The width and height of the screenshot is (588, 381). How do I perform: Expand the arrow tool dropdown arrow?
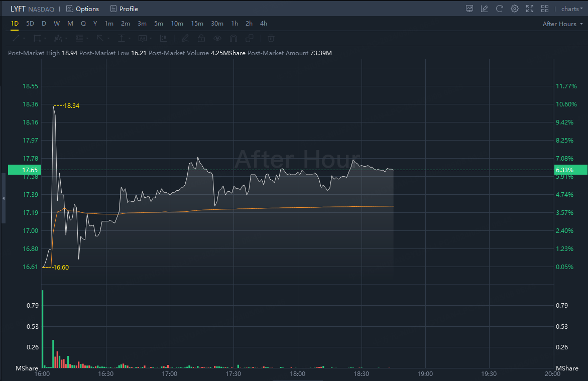point(108,38)
